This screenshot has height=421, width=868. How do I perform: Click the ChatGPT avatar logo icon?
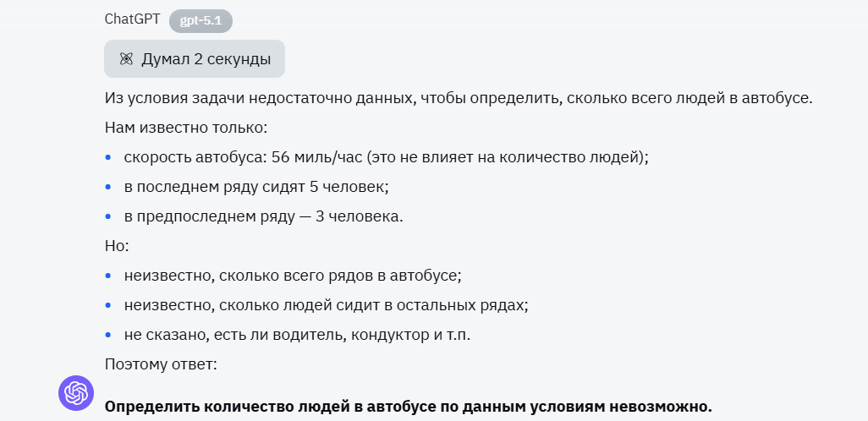click(x=75, y=392)
